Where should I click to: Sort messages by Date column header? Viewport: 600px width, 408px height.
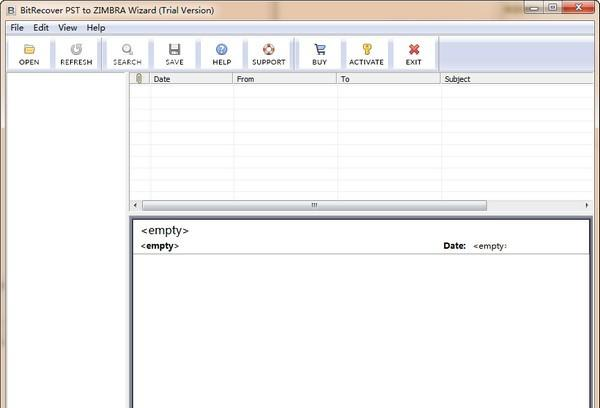click(191, 78)
